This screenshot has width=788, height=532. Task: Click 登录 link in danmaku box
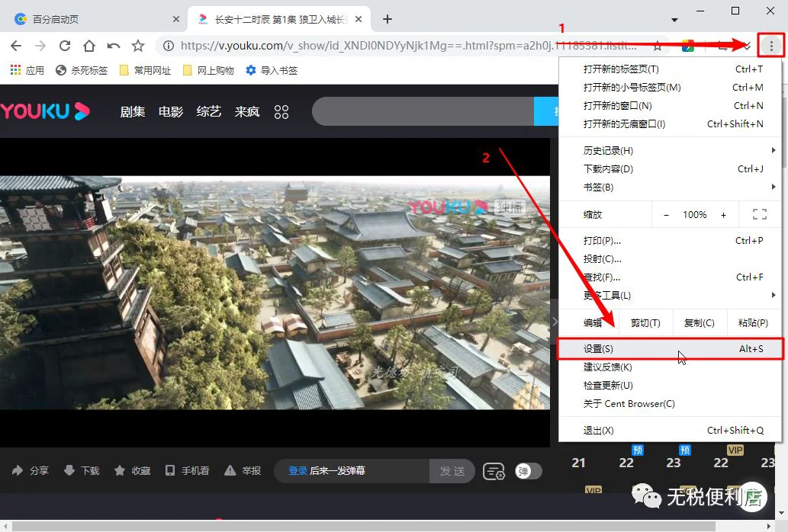pyautogui.click(x=298, y=471)
